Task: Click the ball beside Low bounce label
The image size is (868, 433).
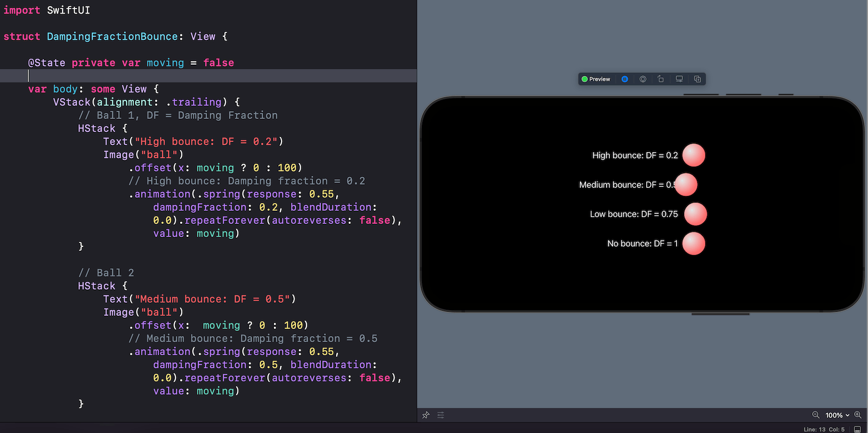Action: coord(696,214)
